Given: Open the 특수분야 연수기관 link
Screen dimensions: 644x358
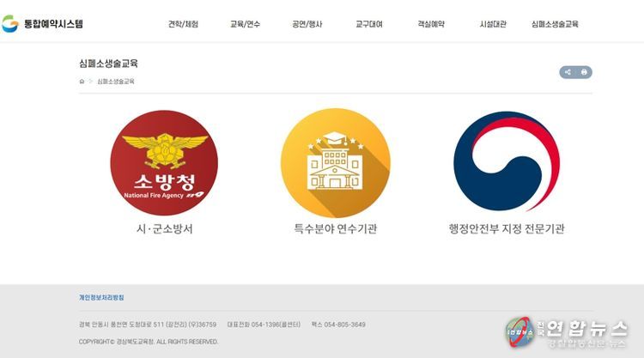Looking at the screenshot, I should (336, 228).
